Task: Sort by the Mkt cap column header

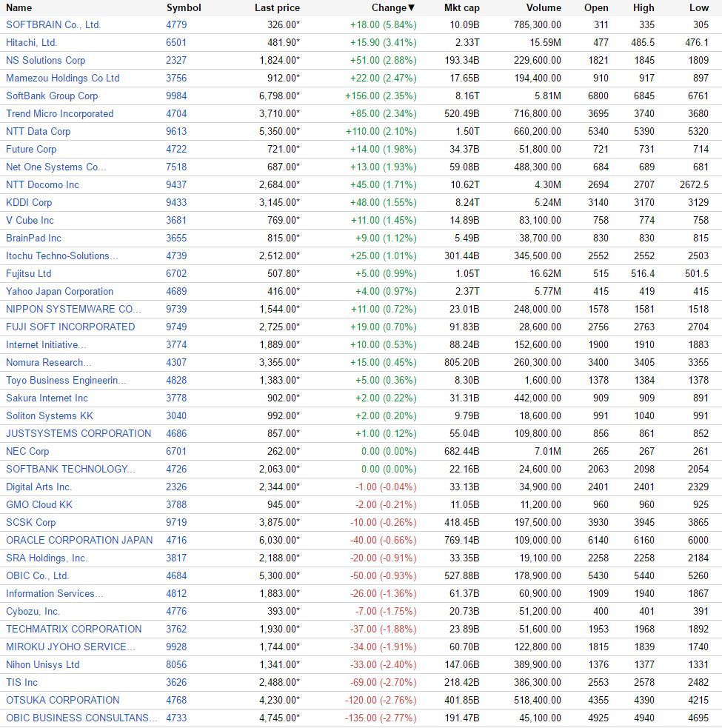Action: pyautogui.click(x=461, y=8)
